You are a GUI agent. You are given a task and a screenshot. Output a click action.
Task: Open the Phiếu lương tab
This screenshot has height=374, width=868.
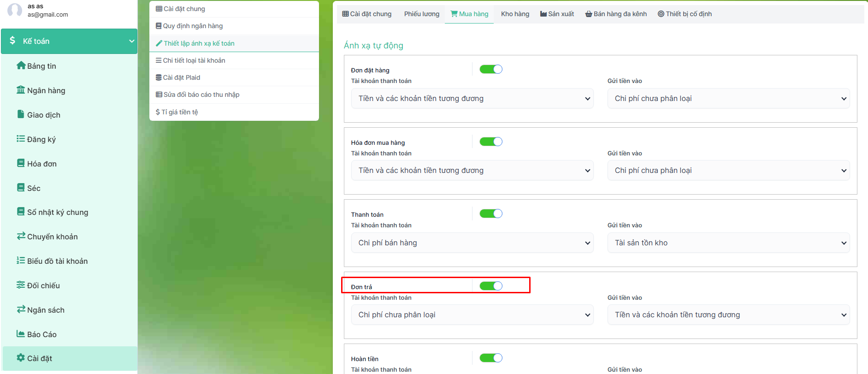tap(421, 14)
